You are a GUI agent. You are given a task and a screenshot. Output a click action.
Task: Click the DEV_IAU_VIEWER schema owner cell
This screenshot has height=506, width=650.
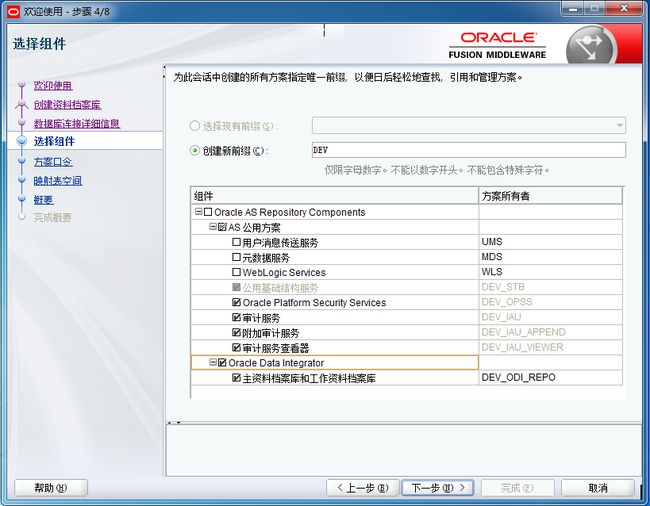[551, 347]
